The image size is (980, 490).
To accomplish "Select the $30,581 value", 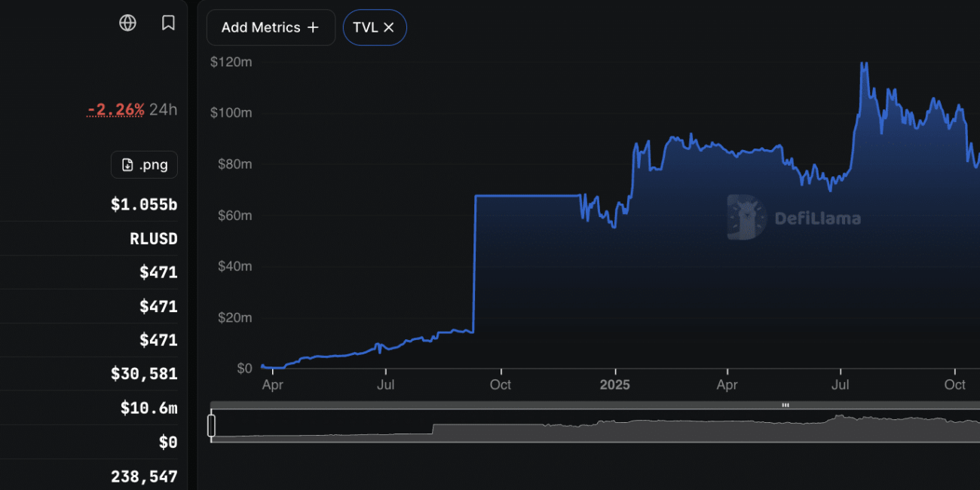I will (144, 374).
